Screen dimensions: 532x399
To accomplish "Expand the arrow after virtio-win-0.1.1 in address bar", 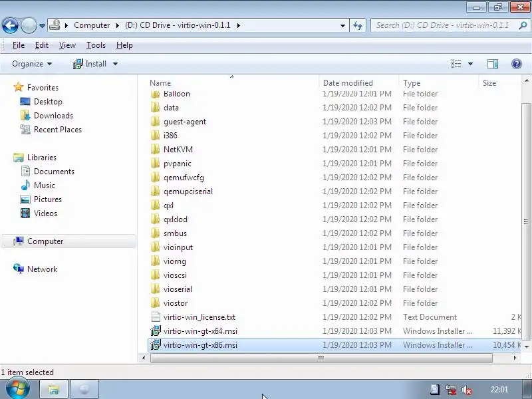I will pos(239,25).
